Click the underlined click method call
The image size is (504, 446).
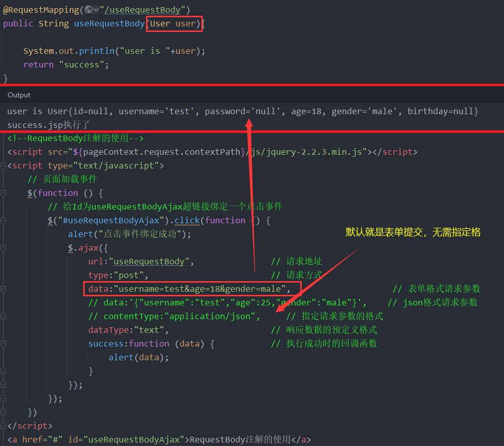click(x=187, y=220)
